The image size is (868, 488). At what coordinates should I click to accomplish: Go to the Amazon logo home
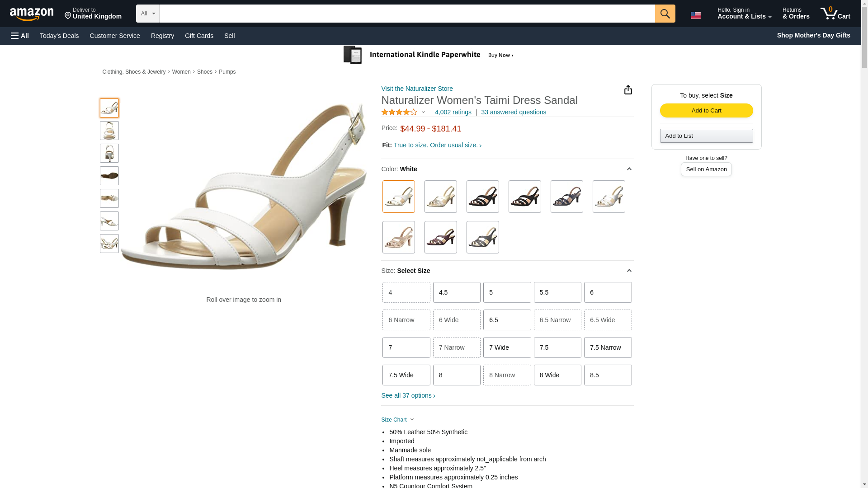click(x=32, y=14)
